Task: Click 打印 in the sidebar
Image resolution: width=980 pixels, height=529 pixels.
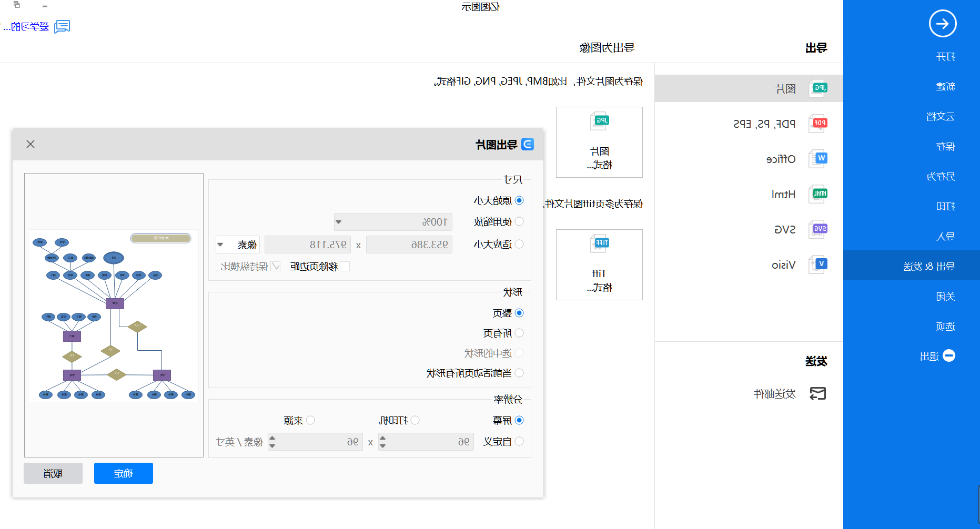Action: point(912,206)
